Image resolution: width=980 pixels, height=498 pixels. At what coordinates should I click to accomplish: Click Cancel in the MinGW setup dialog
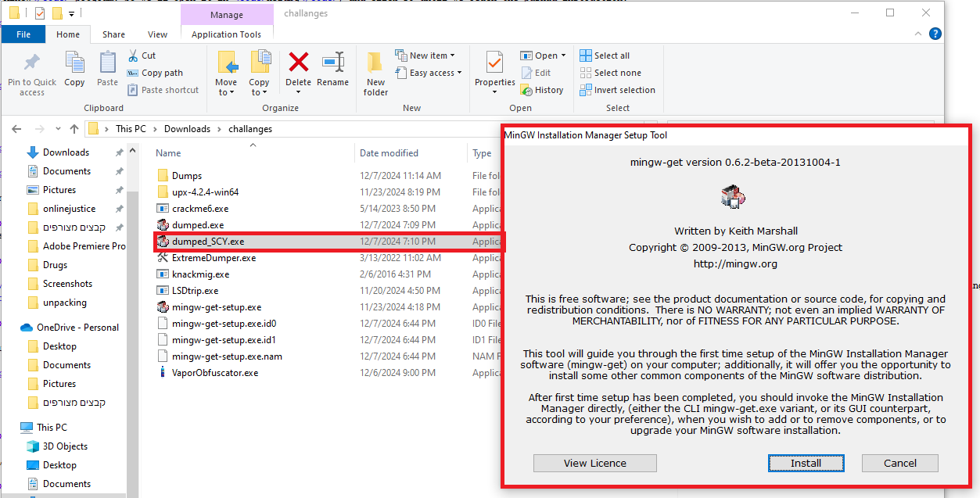(899, 463)
